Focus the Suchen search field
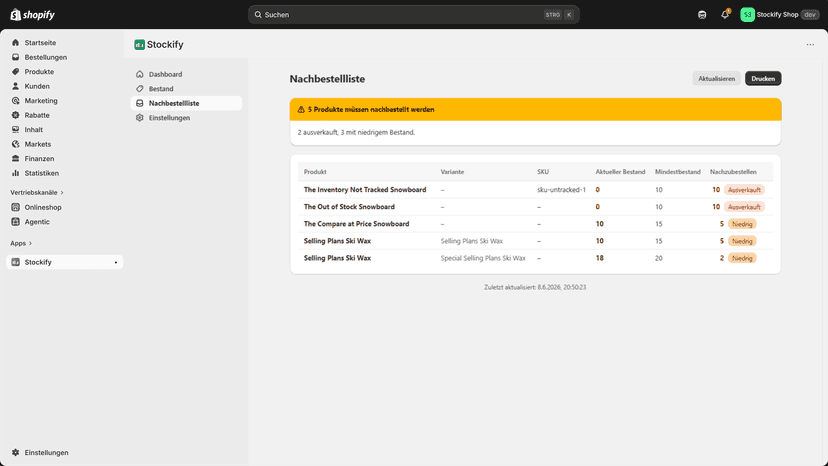Viewport: 828px width, 466px height. click(x=414, y=15)
